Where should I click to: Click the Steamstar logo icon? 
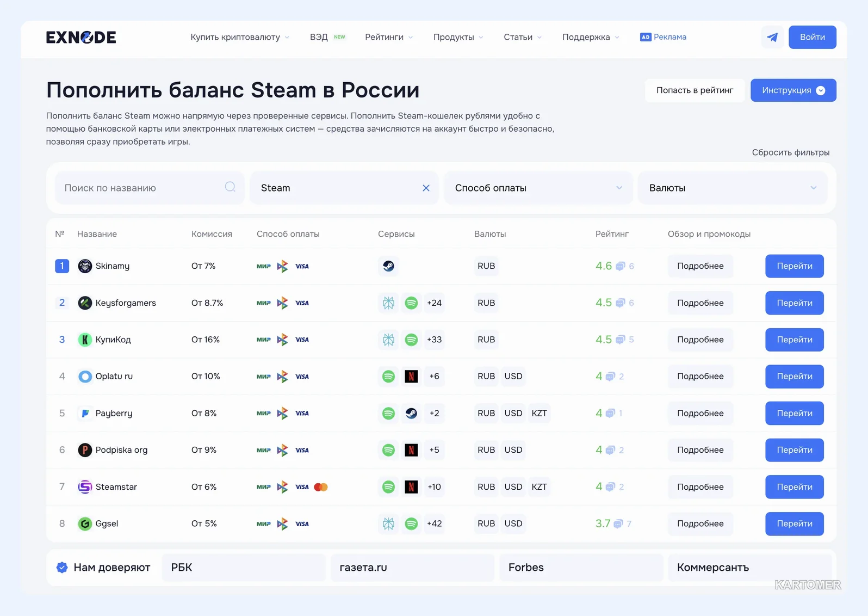[85, 486]
